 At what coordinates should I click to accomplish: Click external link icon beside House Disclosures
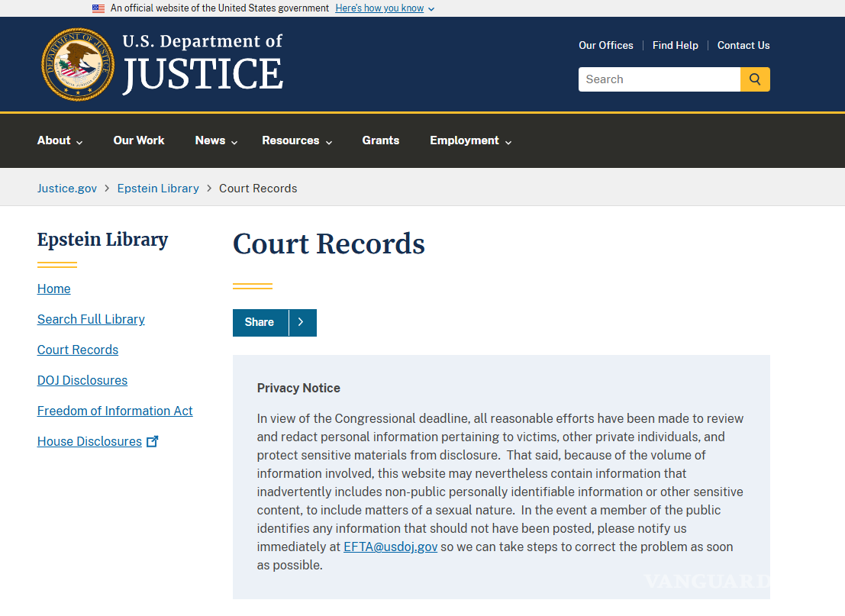coord(152,441)
